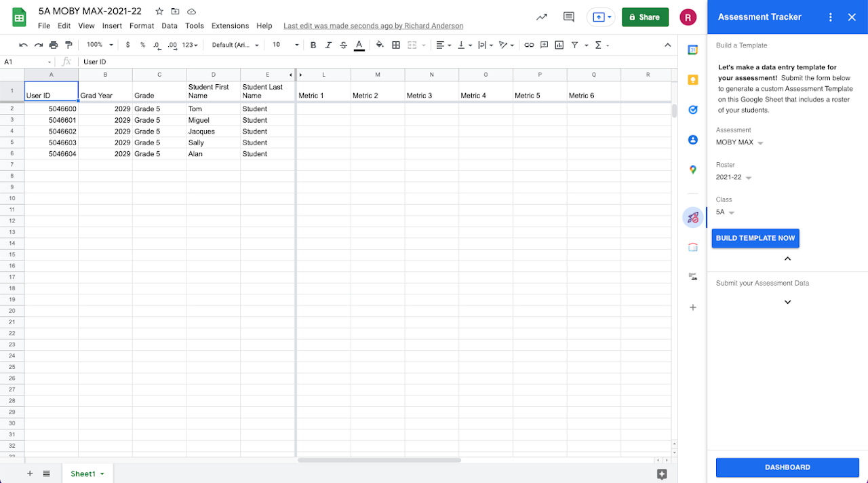Expand Submit your Assessment Data section
Screen dimensions: 868x483
(x=787, y=302)
